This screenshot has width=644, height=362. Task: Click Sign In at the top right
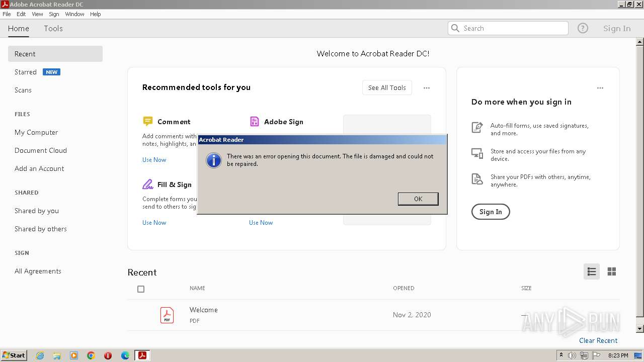[617, 29]
